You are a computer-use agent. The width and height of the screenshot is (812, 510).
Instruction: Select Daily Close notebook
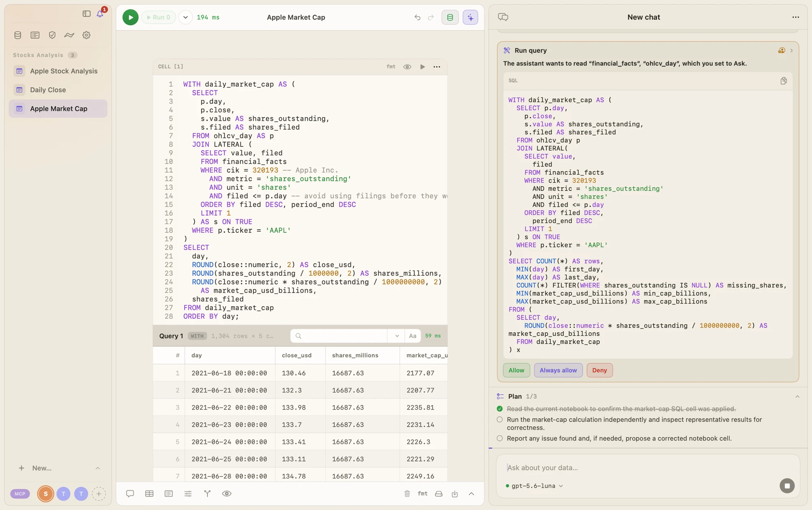click(x=58, y=90)
